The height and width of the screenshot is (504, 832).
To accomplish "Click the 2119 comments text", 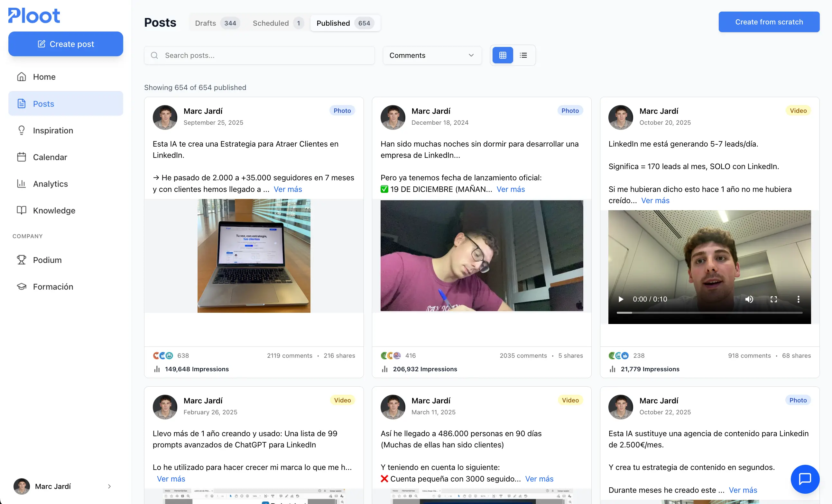I will point(289,355).
